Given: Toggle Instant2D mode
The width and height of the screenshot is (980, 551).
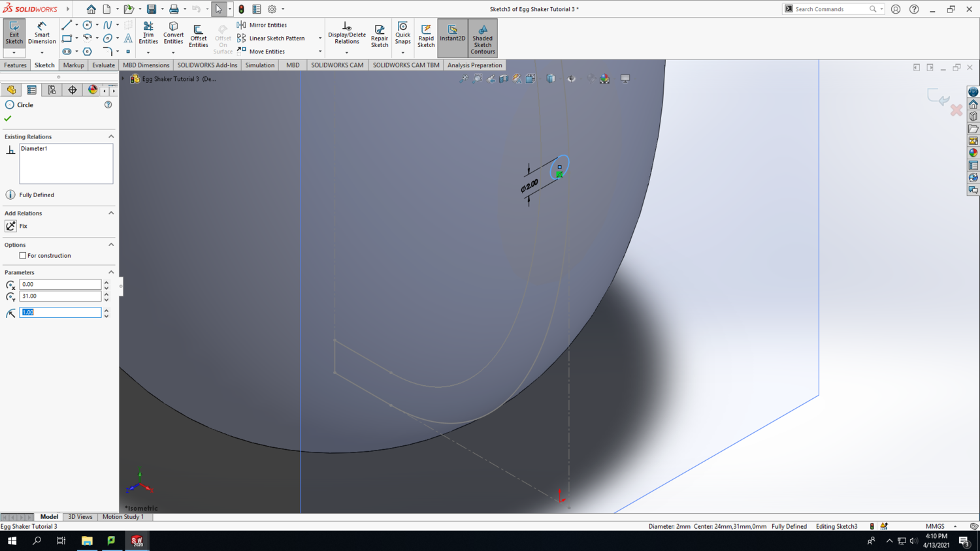Looking at the screenshot, I should (453, 38).
